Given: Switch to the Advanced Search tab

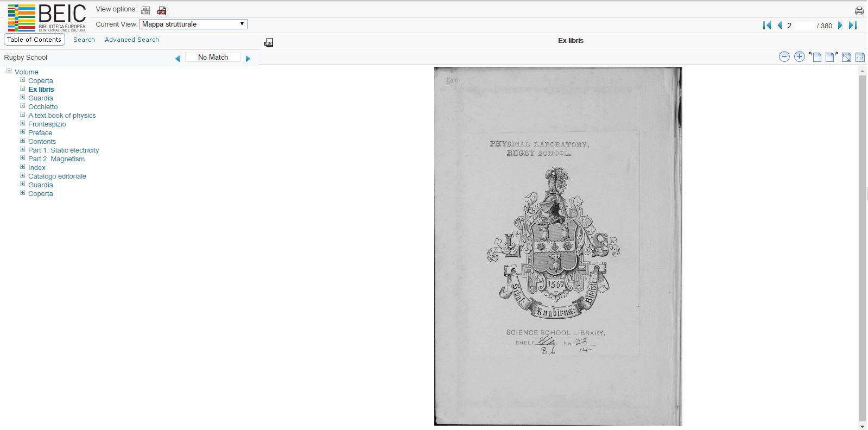Looking at the screenshot, I should pyautogui.click(x=132, y=40).
